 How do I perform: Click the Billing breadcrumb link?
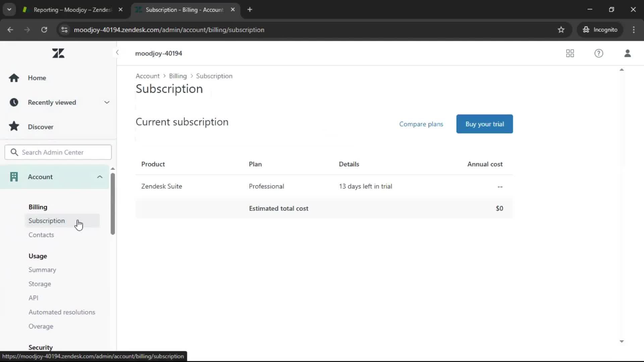click(178, 76)
